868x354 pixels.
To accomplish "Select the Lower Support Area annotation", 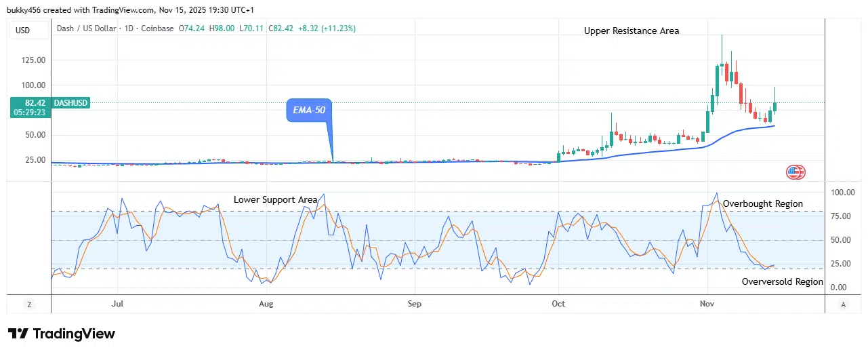I will [x=275, y=199].
